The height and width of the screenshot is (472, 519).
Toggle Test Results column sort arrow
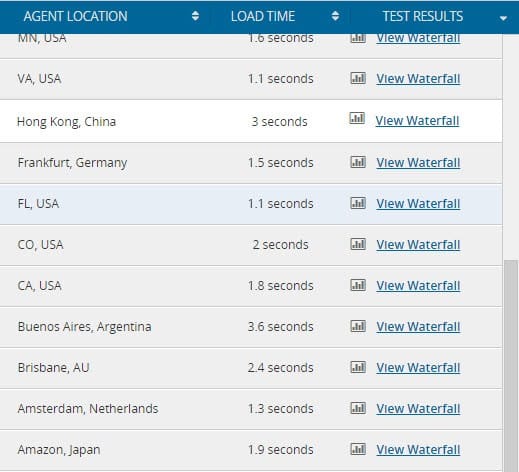pyautogui.click(x=503, y=18)
